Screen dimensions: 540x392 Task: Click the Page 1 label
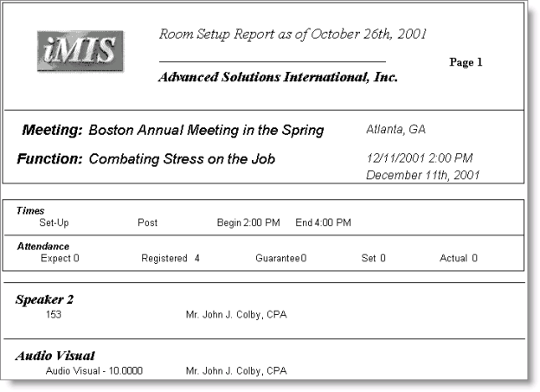[466, 62]
